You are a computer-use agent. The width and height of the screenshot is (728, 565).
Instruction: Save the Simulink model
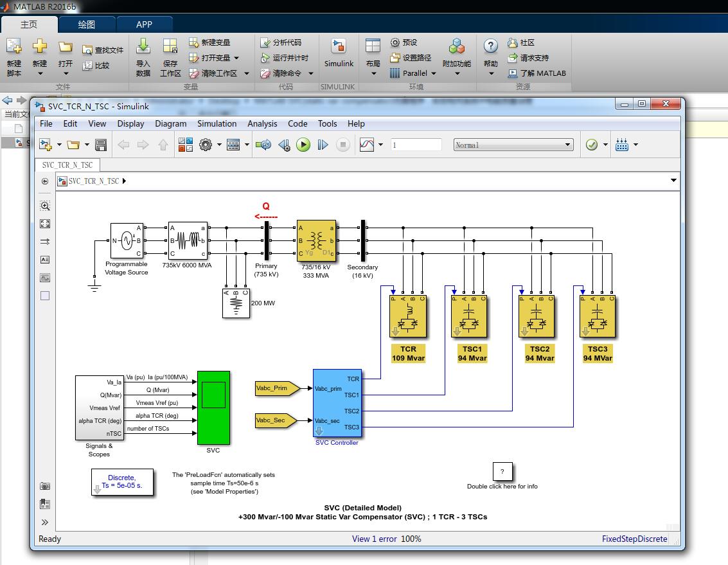coord(101,145)
